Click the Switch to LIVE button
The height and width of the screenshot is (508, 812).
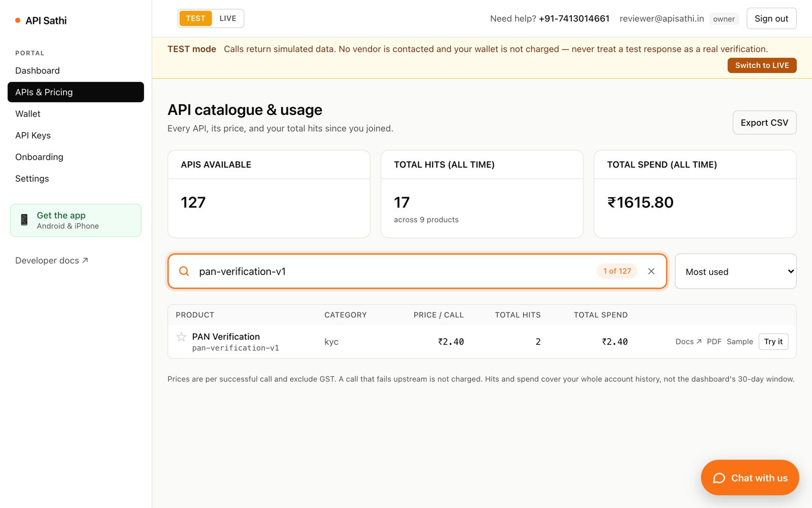[762, 66]
